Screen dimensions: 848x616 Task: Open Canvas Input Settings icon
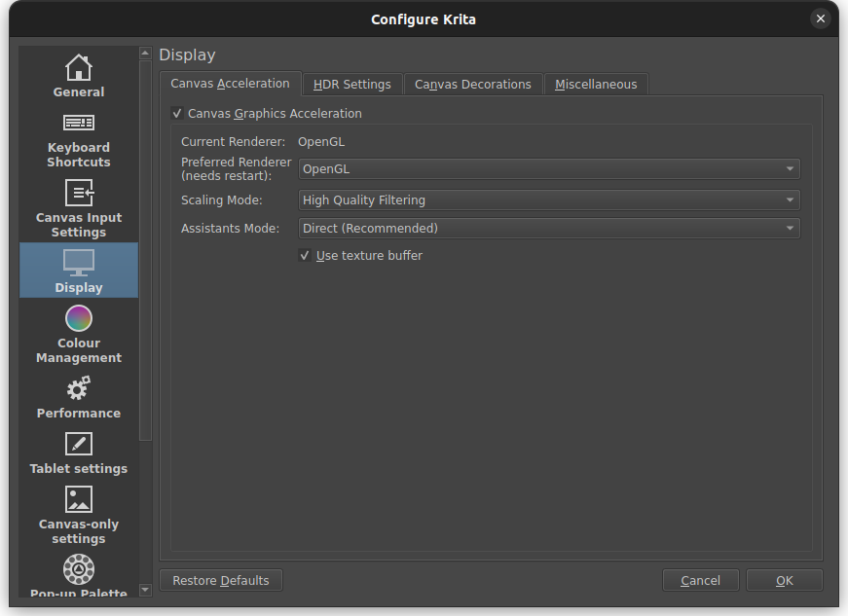click(x=79, y=194)
